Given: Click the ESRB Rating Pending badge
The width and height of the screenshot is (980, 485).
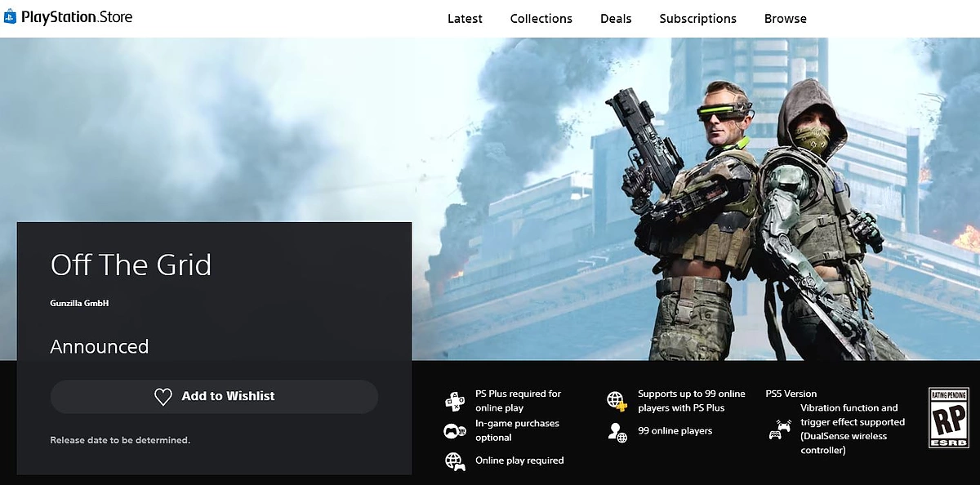Looking at the screenshot, I should click(949, 418).
